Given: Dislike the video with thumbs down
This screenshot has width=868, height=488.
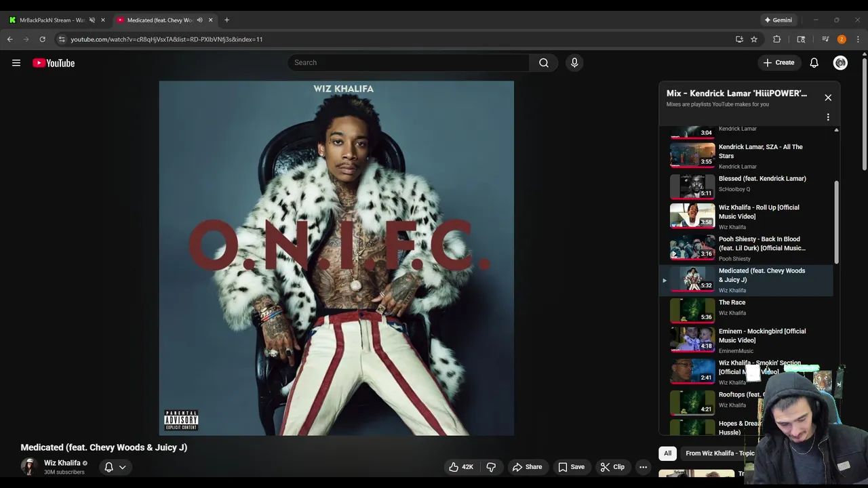Looking at the screenshot, I should 491,467.
